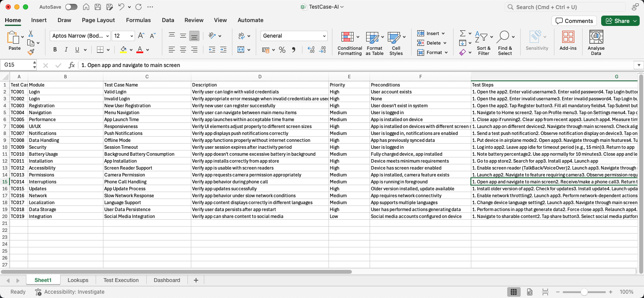Open the Lookups sheet tab
Screen dimensions: 644x298
(78, 280)
